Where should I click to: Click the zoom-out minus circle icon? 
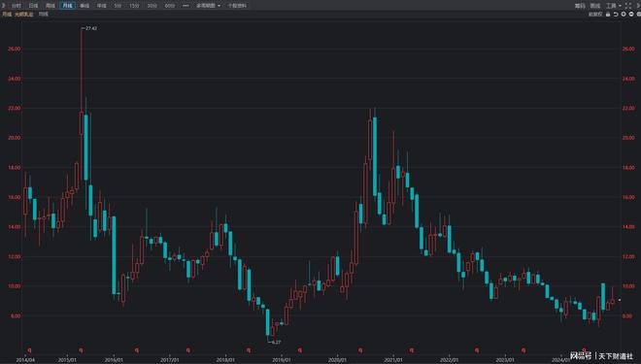(x=631, y=14)
